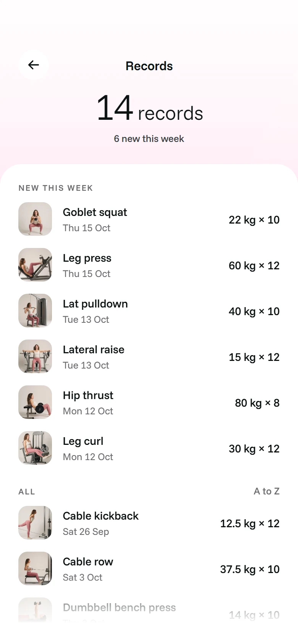
Task: Open the Hip thrust exercise thumbnail
Action: coord(35,402)
